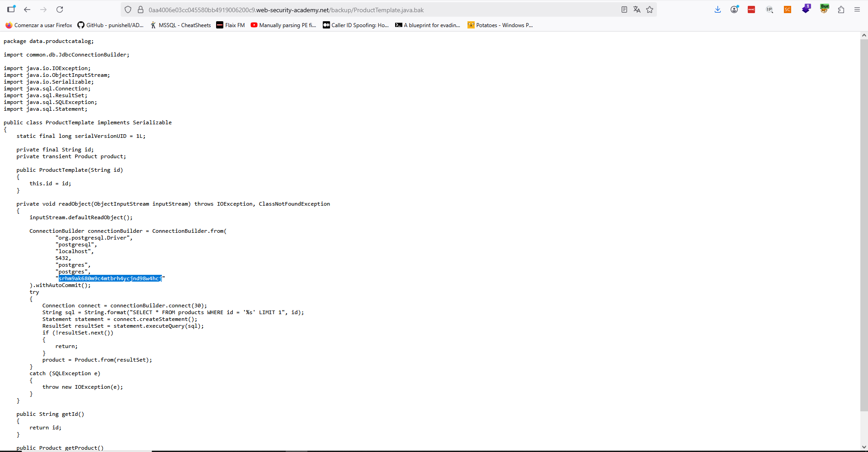This screenshot has height=452, width=868.
Task: Open the Flaix FM bookmark
Action: [231, 25]
